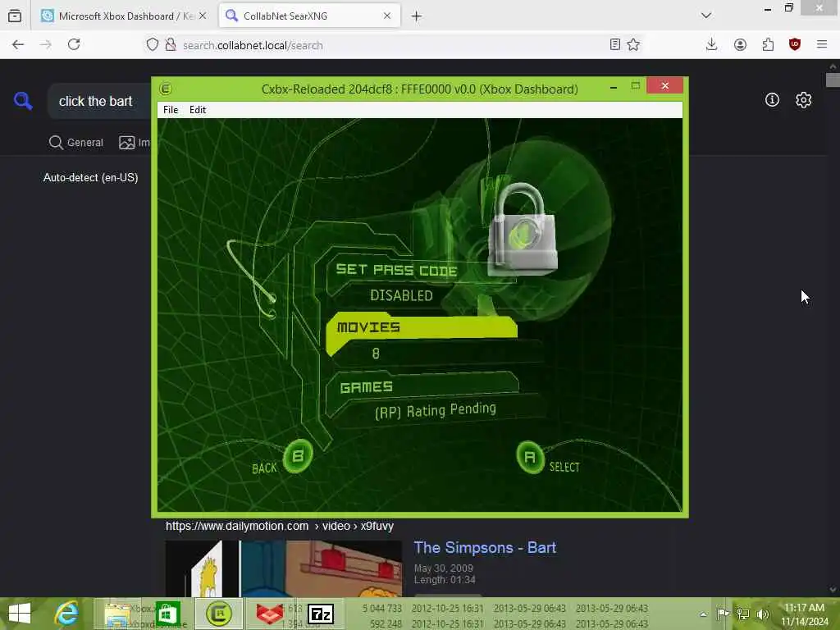Click the SearXNG magnifier logo

(x=23, y=101)
